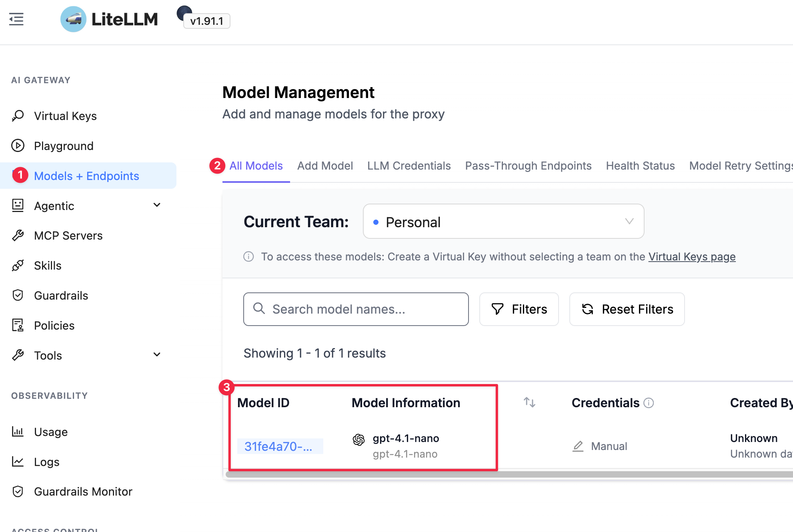The image size is (793, 532).
Task: Switch to the All Models tab
Action: click(256, 166)
